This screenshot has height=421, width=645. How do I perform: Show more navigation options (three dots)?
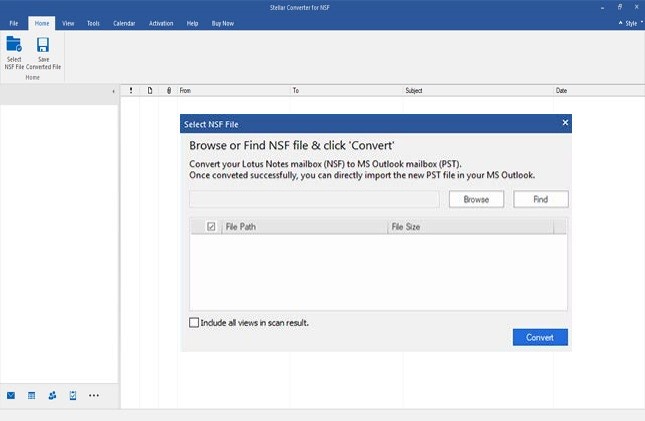pyautogui.click(x=94, y=395)
